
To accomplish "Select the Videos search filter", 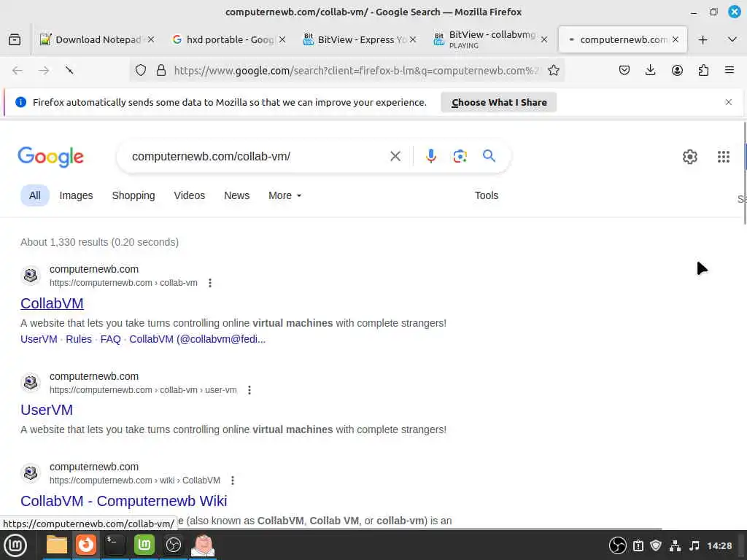I will pos(189,195).
